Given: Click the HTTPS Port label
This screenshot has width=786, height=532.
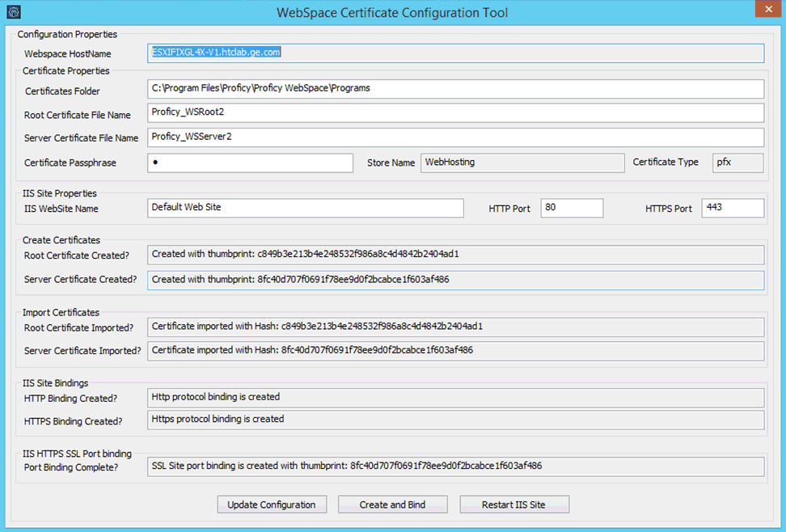Looking at the screenshot, I should pyautogui.click(x=669, y=209).
